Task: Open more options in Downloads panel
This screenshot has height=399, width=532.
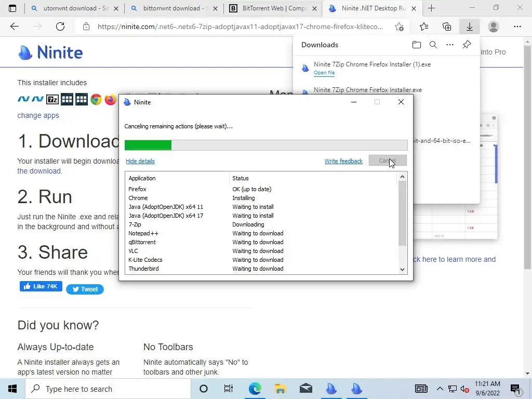Action: (450, 45)
